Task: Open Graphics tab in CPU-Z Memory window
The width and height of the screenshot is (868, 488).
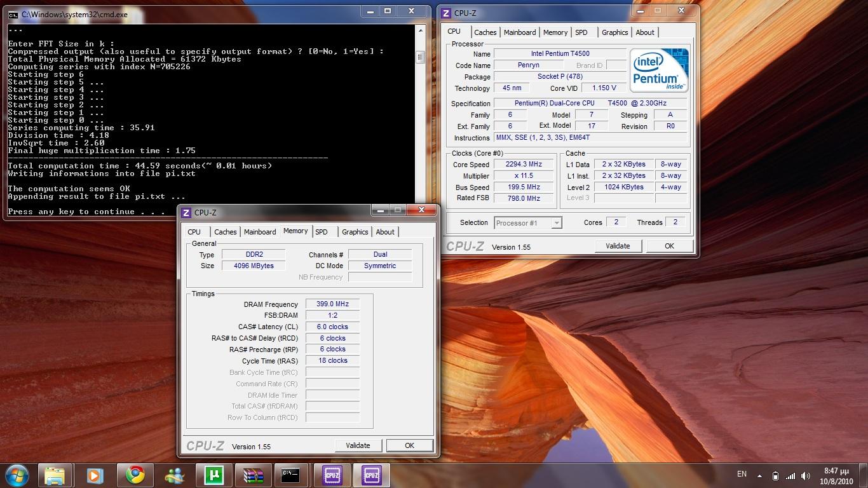Action: [355, 232]
